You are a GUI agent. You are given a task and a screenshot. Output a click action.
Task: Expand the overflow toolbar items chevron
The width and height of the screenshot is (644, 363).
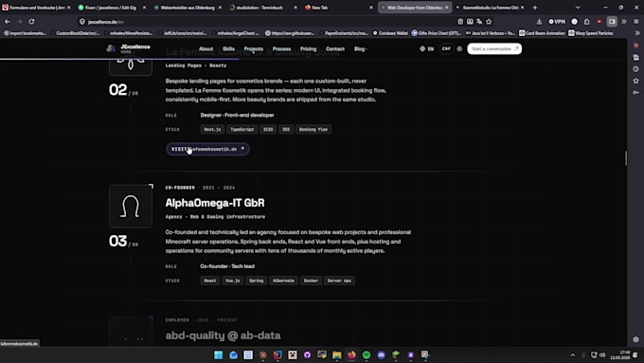(624, 22)
